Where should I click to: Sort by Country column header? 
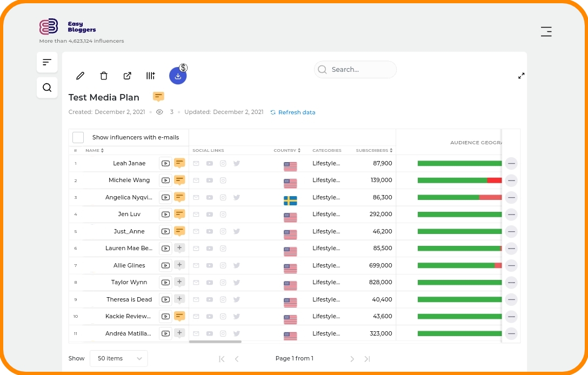[287, 150]
